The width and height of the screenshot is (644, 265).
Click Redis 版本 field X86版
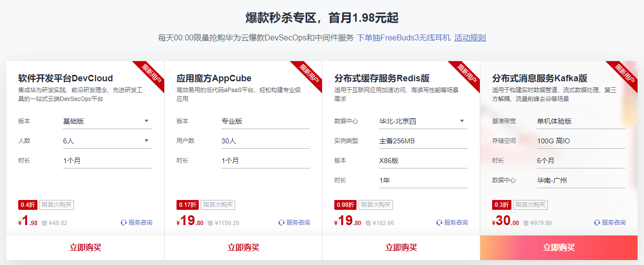(423, 161)
